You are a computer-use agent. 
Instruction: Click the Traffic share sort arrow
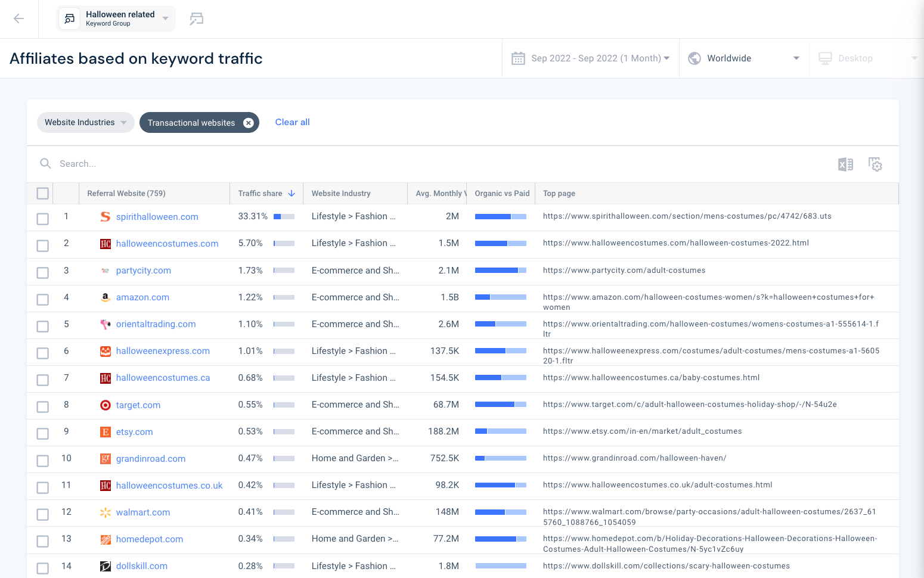pos(292,193)
